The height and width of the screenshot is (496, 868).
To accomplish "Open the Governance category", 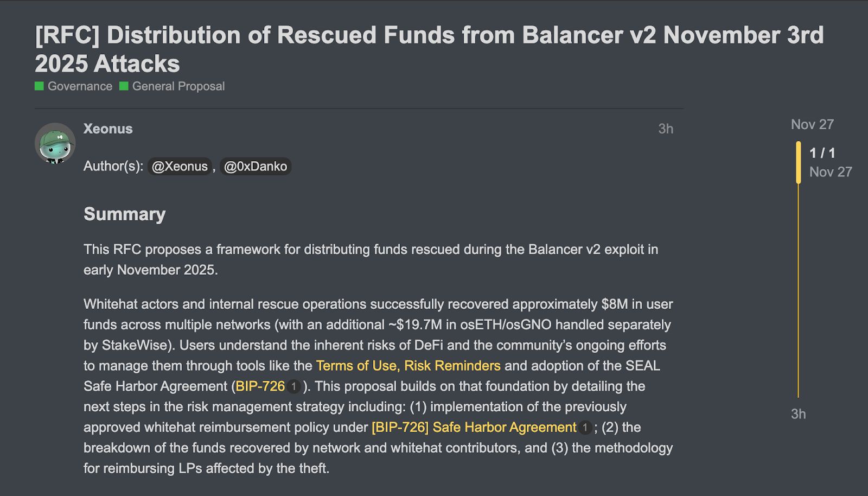I will (80, 86).
